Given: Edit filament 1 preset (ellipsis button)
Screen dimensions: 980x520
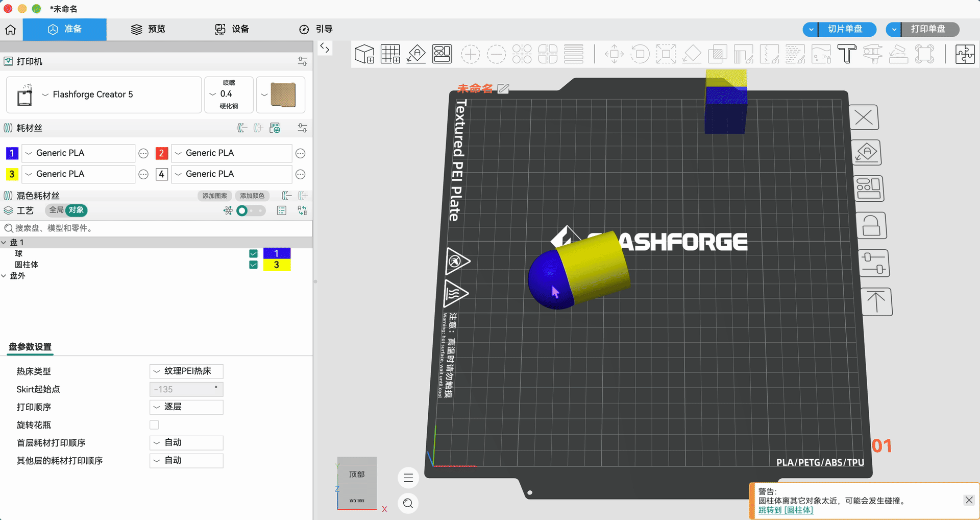Looking at the screenshot, I should pos(143,153).
